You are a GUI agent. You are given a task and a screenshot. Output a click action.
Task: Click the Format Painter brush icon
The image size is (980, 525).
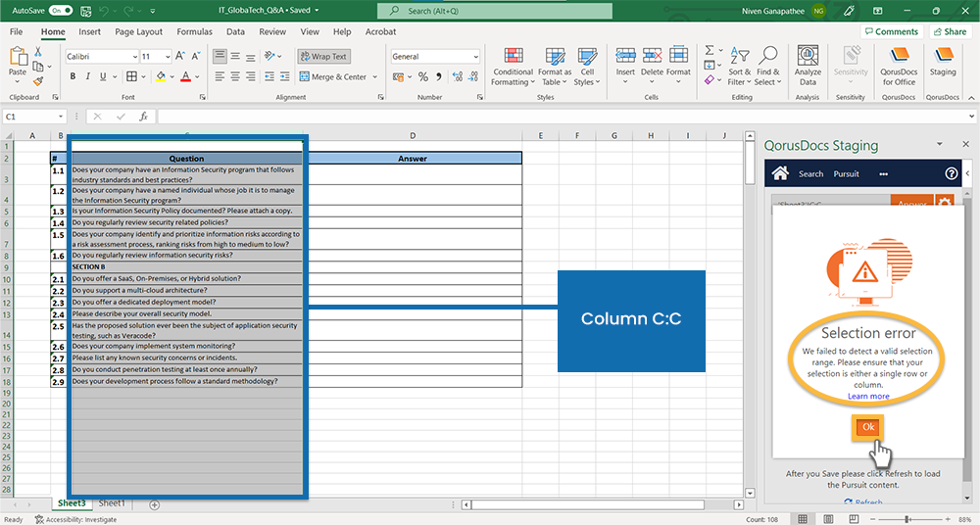(x=38, y=81)
